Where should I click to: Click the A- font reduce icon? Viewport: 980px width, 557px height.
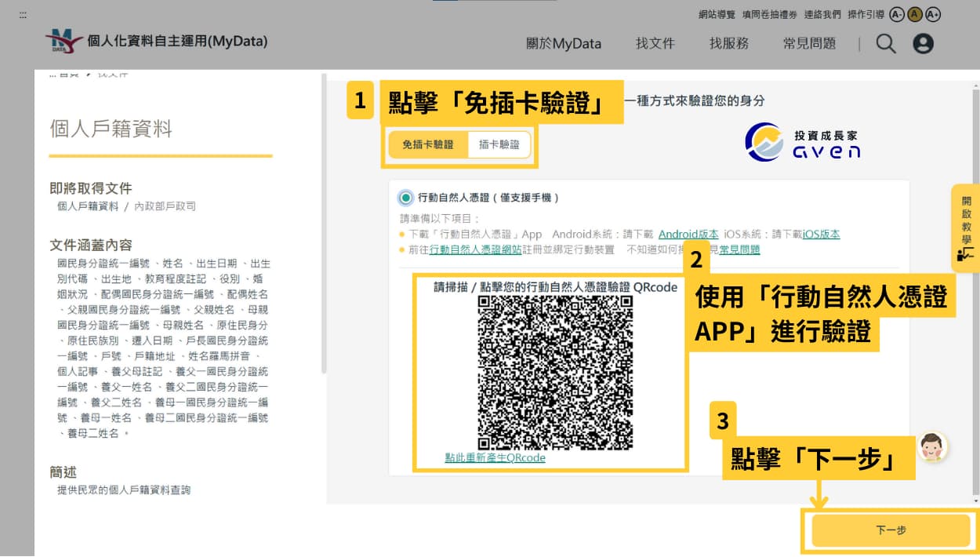click(x=896, y=14)
